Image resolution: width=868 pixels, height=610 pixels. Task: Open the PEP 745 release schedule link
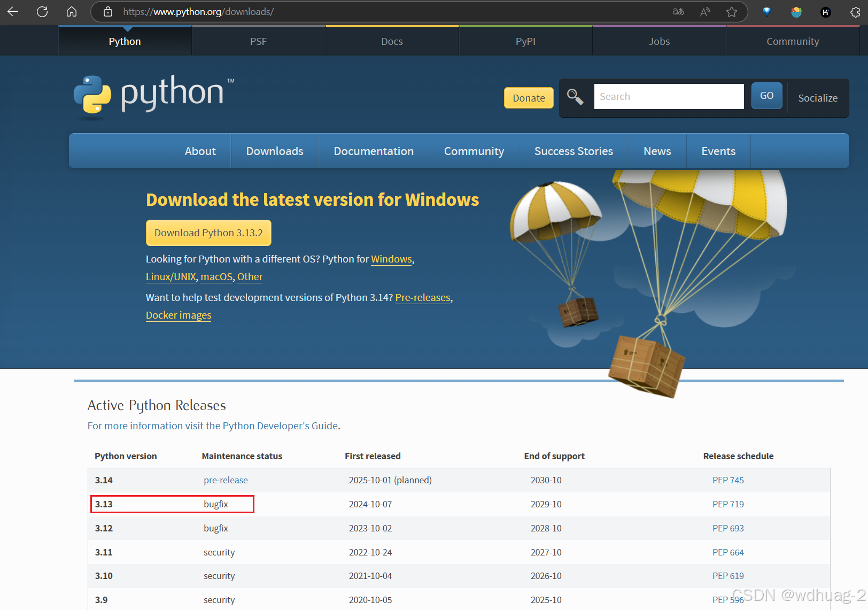tap(728, 480)
